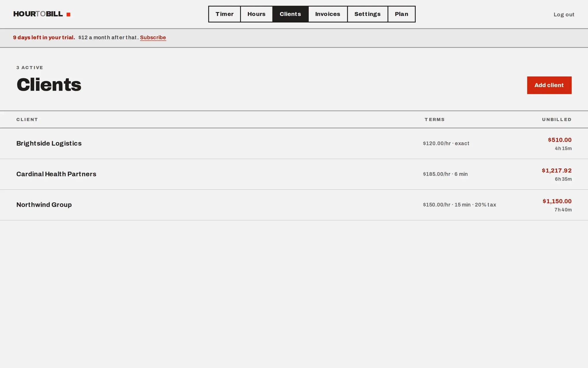Click the $120.00/hr · exact terms
Viewport: 588px width, 368px height.
tap(446, 143)
